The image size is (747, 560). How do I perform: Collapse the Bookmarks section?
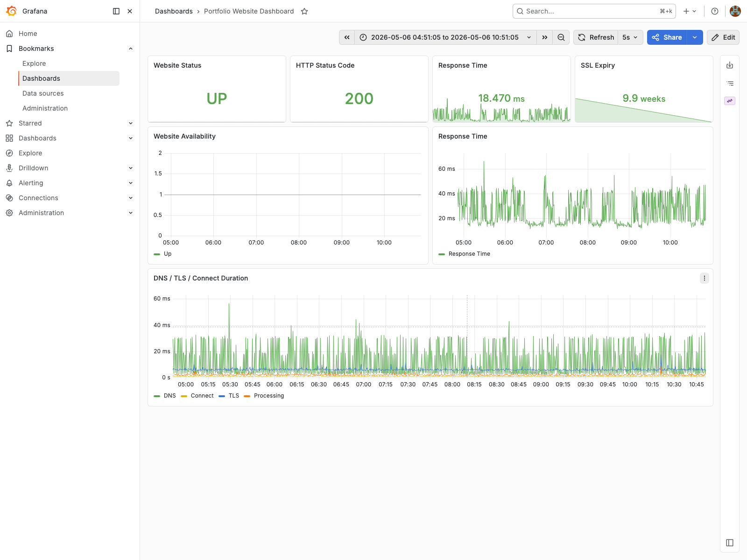tap(131, 49)
